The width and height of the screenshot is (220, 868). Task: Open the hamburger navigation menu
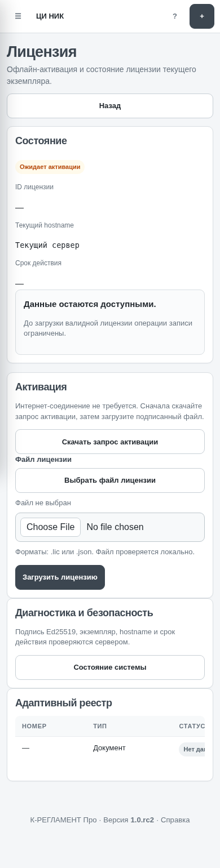click(x=18, y=16)
